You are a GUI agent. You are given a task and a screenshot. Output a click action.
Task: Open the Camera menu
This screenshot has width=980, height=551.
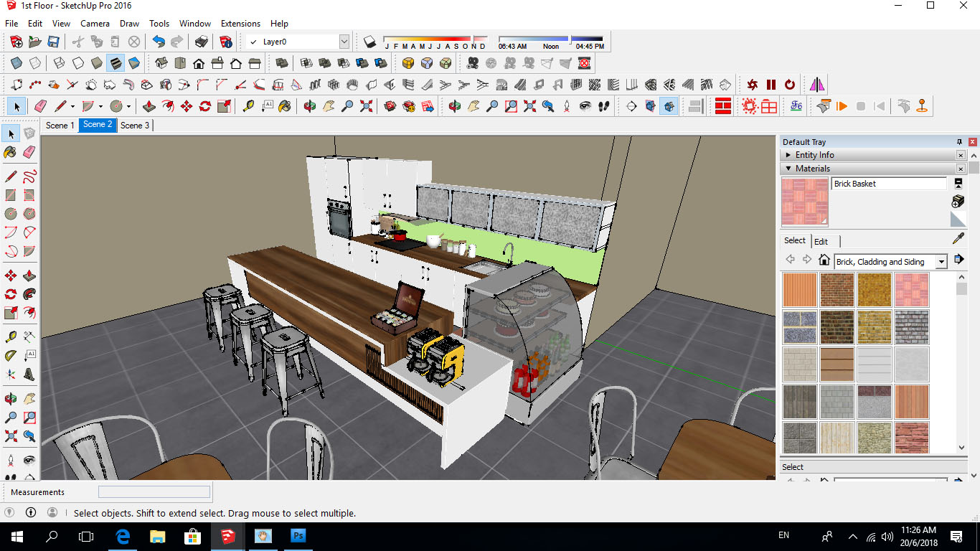click(x=95, y=24)
